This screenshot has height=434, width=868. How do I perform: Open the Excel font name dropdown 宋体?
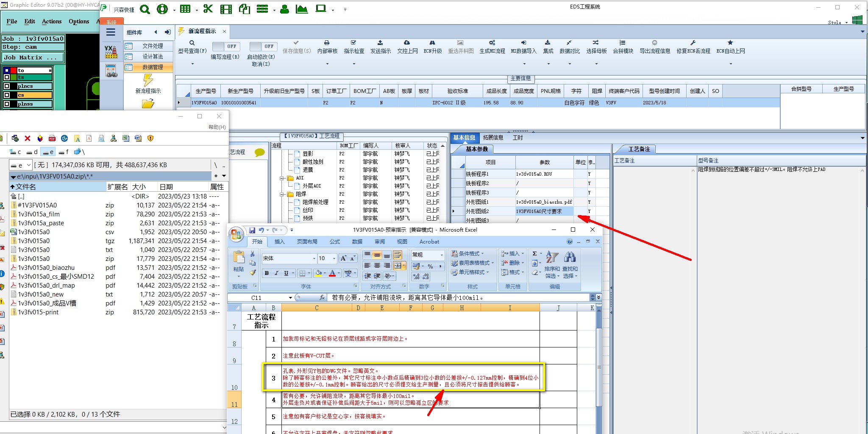(x=314, y=258)
